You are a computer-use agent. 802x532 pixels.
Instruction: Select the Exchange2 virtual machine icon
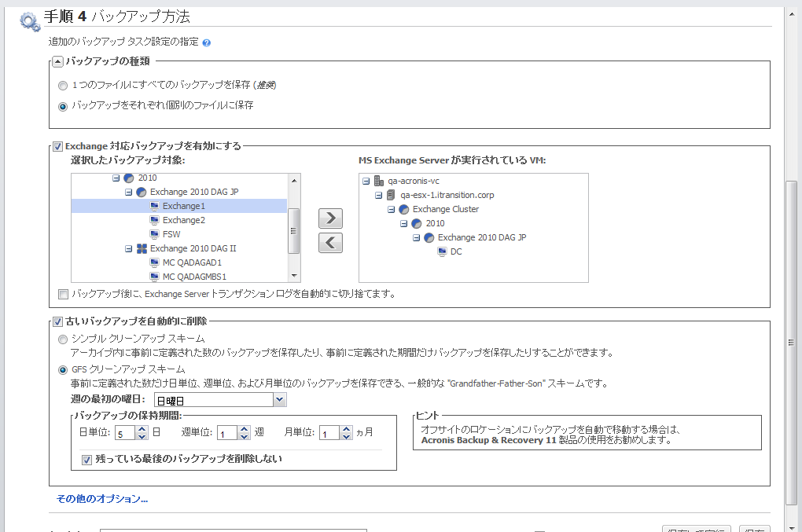coord(154,220)
